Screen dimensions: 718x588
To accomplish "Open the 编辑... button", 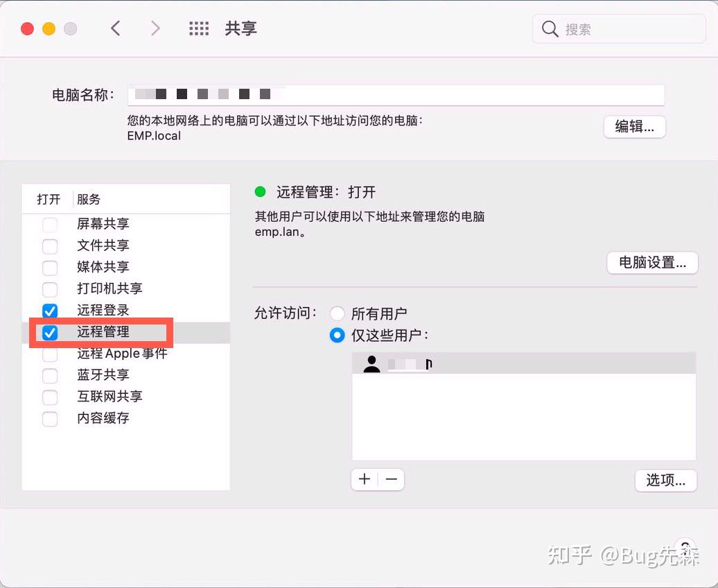I will 634,126.
